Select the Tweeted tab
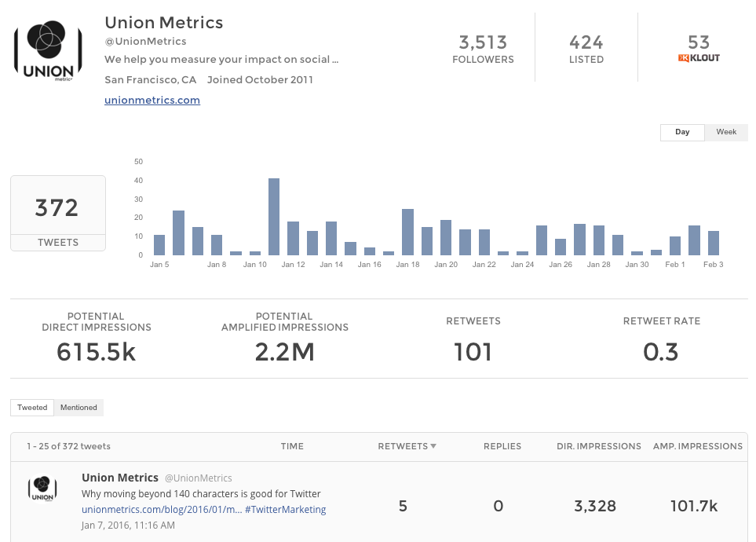 32,408
